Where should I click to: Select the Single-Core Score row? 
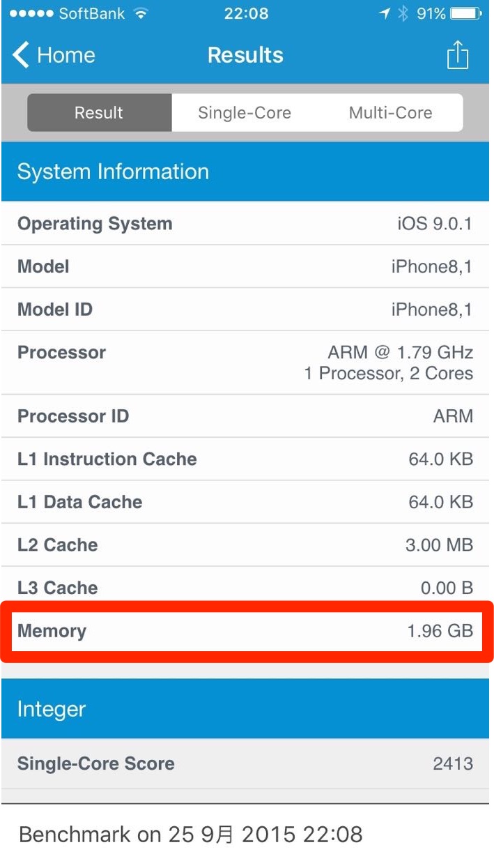pos(247,763)
